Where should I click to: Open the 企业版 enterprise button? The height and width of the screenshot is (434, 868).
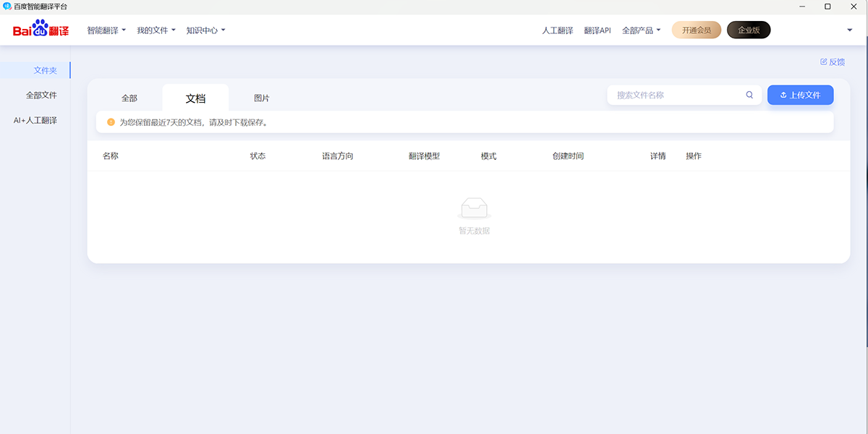coord(749,30)
